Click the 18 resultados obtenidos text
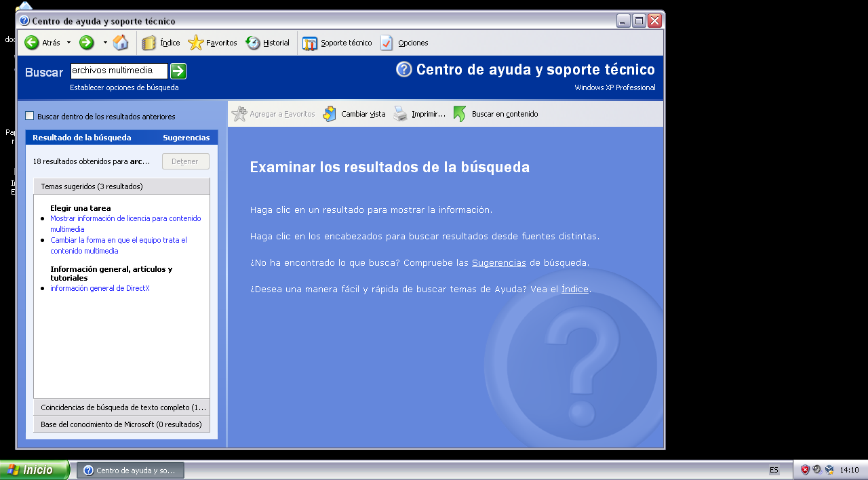868x480 pixels. (x=92, y=161)
